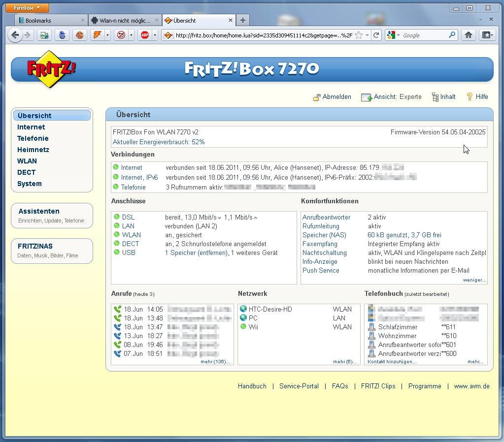Close the Bookmarks tab
504x442 pixels.
83,20
